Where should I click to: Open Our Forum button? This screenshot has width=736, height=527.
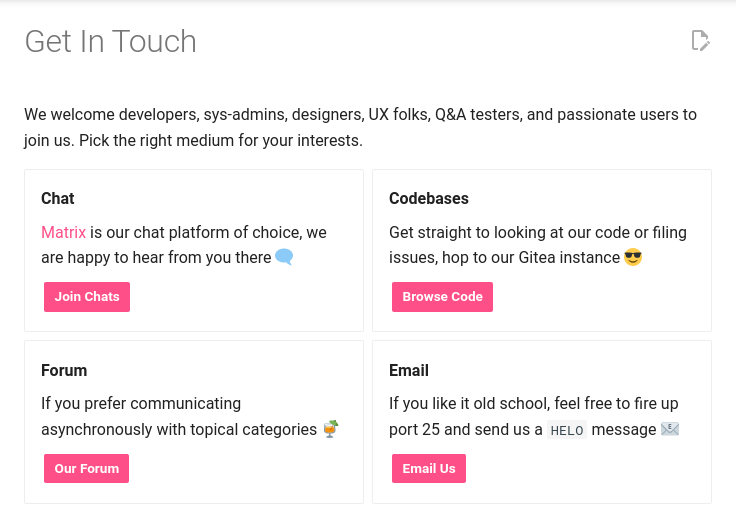pos(86,468)
